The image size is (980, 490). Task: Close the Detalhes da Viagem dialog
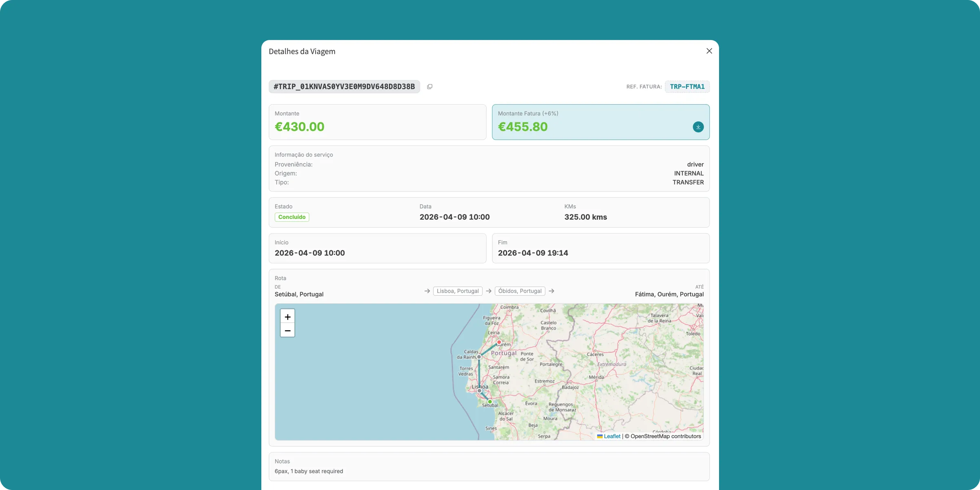[x=709, y=51]
